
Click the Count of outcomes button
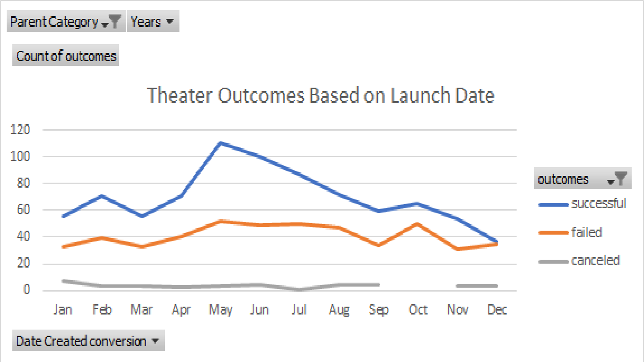point(65,55)
